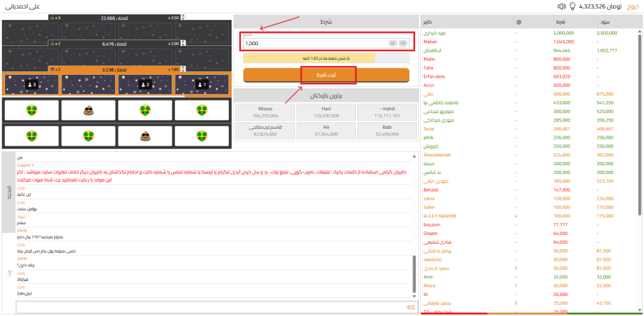The image size is (644, 316).
Task: Select the starry box labeled 2
Action: coord(145,85)
